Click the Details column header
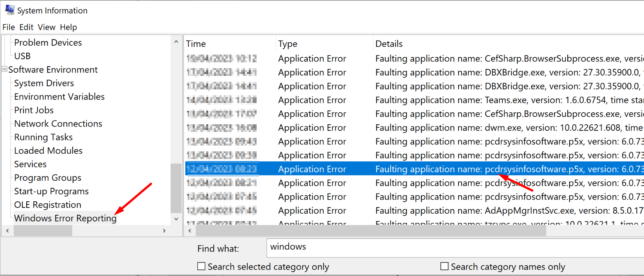Screen dimensions: 644x276 [x=389, y=44]
